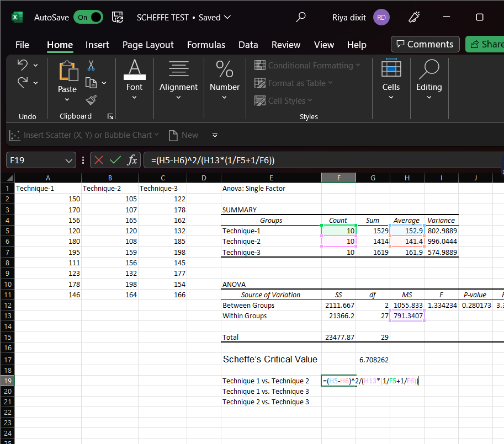
Task: Switch to the Formulas tab
Action: (206, 45)
